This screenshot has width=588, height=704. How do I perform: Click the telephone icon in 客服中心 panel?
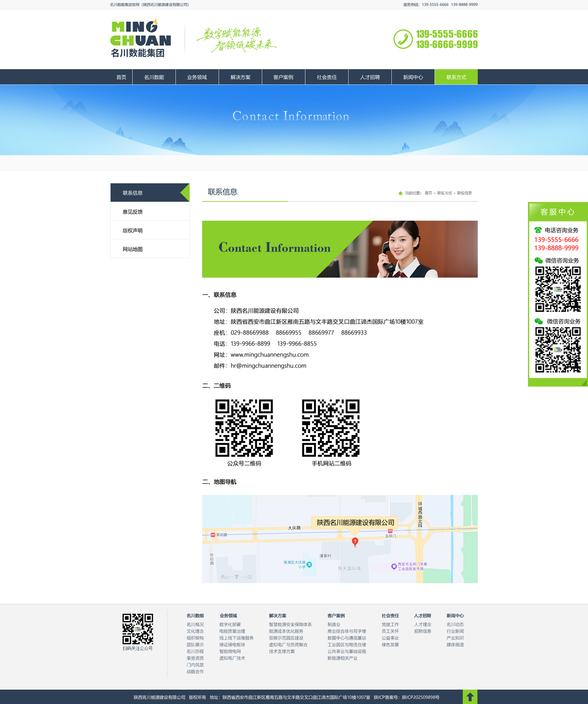(x=538, y=230)
